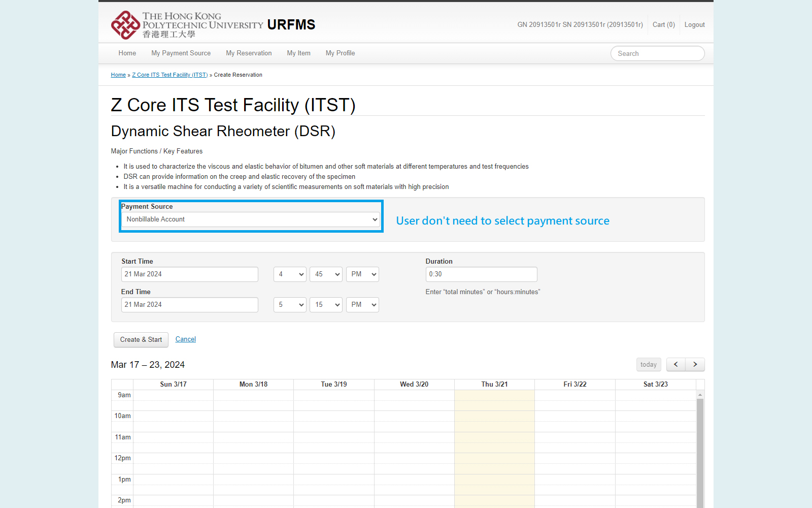Advance to next week with right arrow

tap(695, 364)
